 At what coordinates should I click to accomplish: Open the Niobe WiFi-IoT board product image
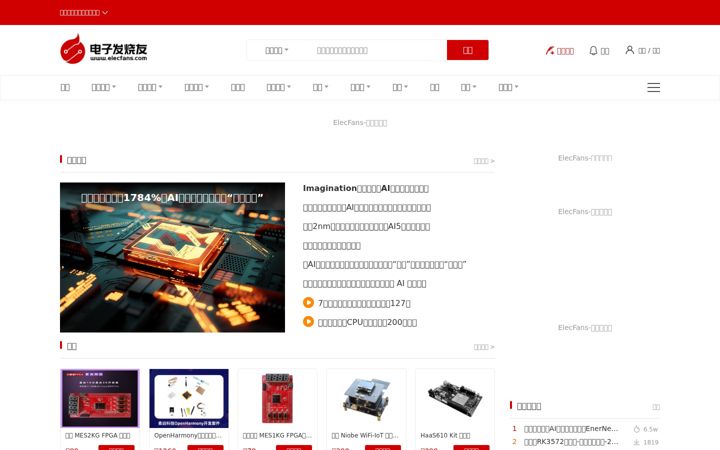[x=366, y=398]
